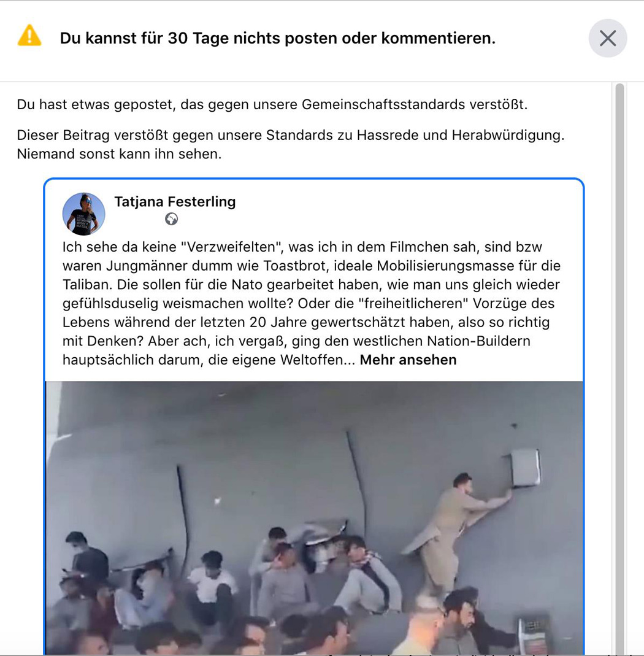Click the globe public-visibility icon

[x=171, y=219]
